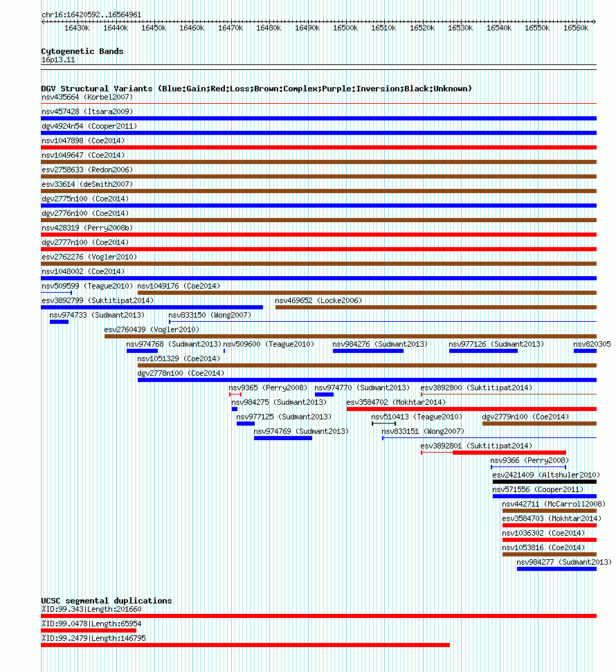Click esv2760439 (Vogler2010) label
Image resolution: width=616 pixels, height=672 pixels.
pyautogui.click(x=152, y=330)
